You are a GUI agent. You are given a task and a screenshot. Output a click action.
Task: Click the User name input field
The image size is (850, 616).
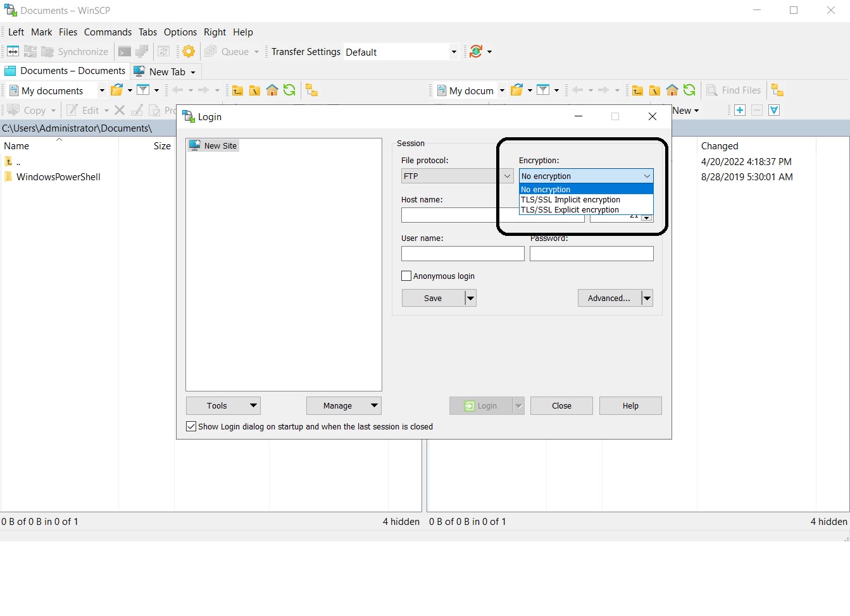coord(463,254)
